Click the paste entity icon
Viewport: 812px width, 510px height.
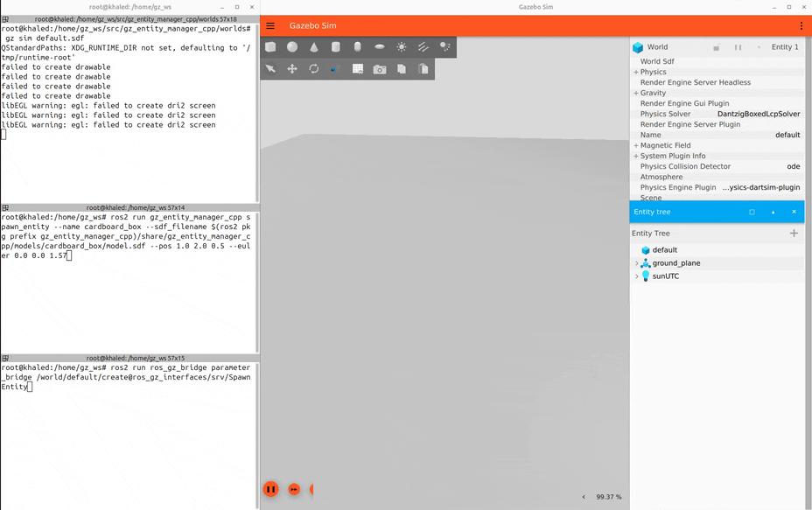point(423,69)
